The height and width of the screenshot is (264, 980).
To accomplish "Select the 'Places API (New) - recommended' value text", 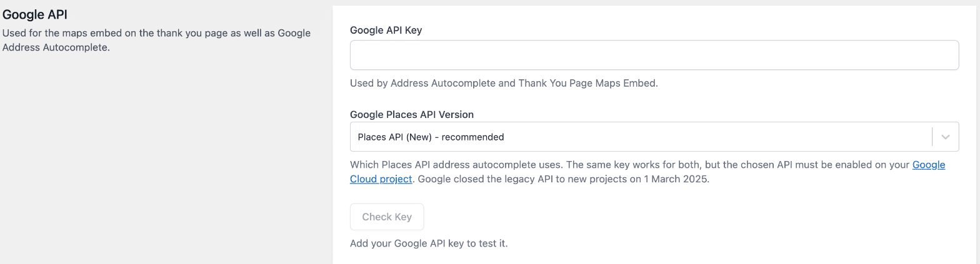I will click(x=431, y=137).
